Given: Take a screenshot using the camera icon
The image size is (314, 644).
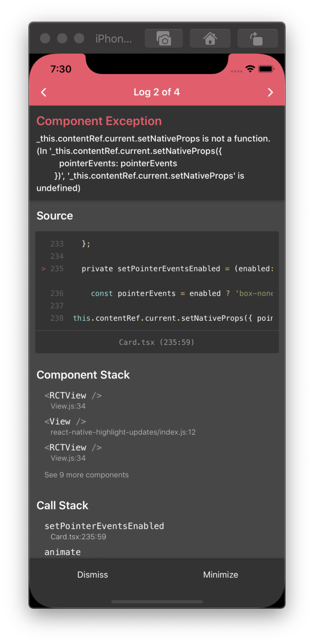Looking at the screenshot, I should coord(163,38).
